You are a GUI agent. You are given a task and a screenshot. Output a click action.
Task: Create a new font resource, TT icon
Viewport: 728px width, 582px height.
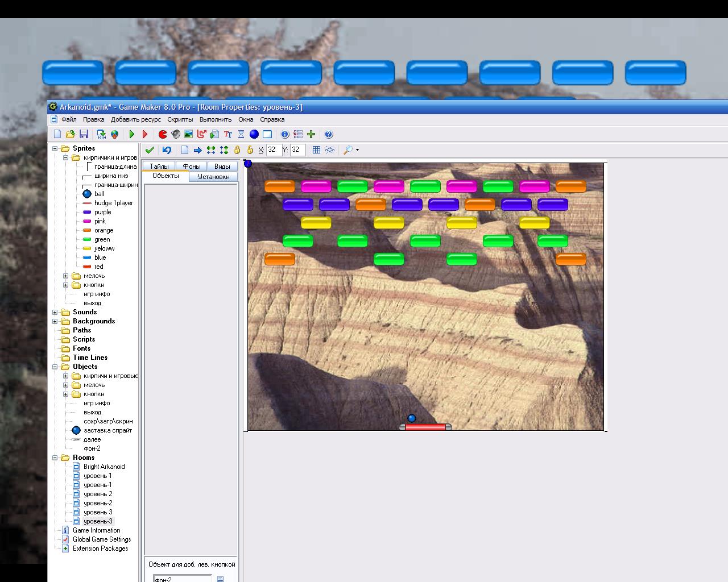click(228, 134)
